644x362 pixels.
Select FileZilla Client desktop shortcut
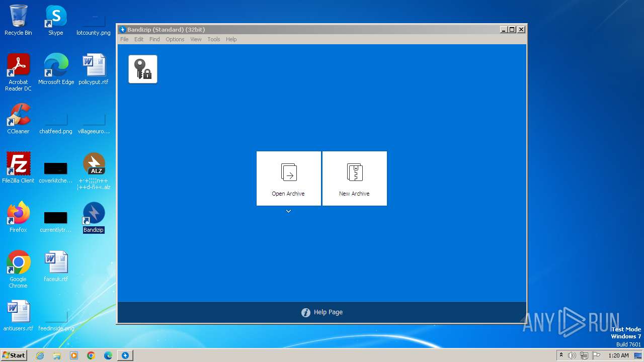[x=18, y=168]
